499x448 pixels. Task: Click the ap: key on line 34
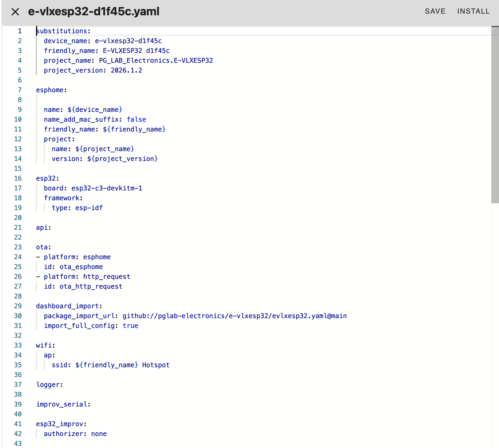pos(49,355)
